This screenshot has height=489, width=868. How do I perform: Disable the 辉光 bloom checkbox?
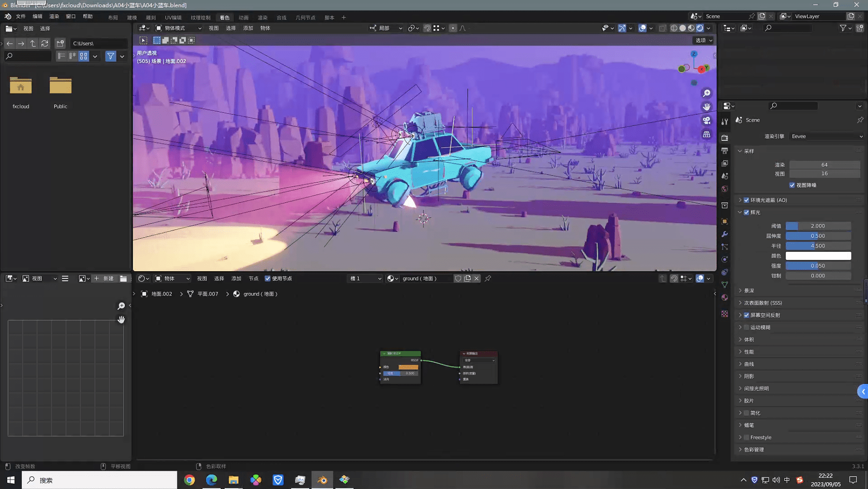pos(747,212)
